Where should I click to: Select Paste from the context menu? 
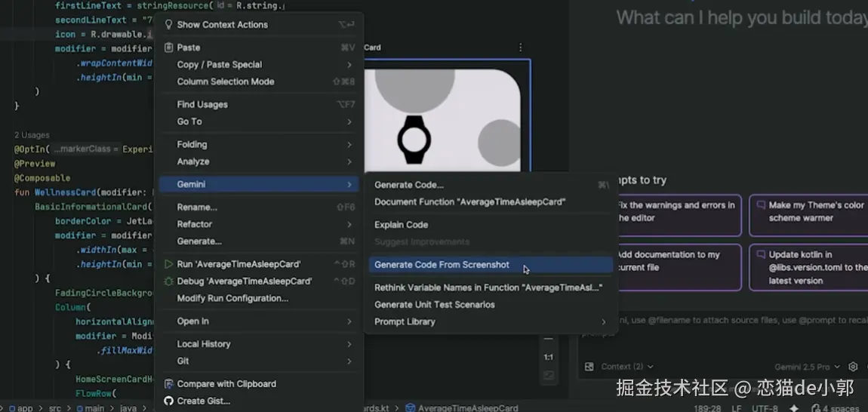[259, 48]
